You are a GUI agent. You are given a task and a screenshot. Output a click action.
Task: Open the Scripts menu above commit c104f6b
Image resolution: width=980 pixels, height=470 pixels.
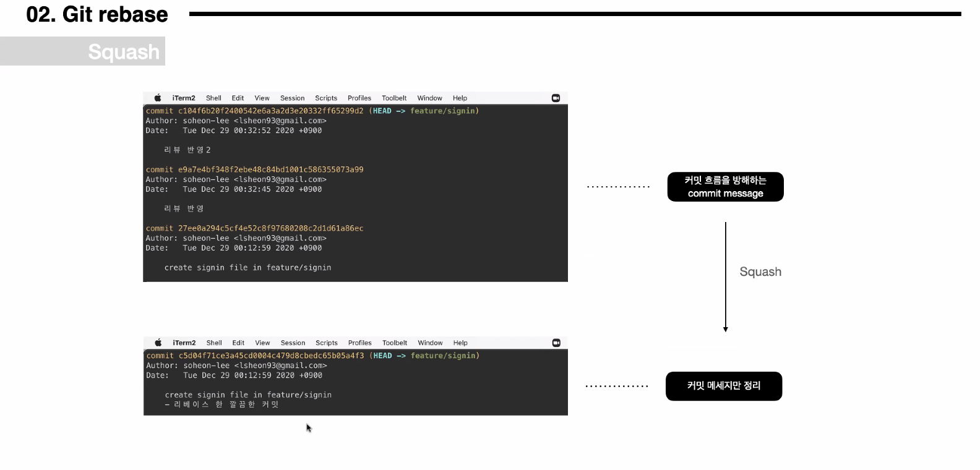[x=326, y=98]
